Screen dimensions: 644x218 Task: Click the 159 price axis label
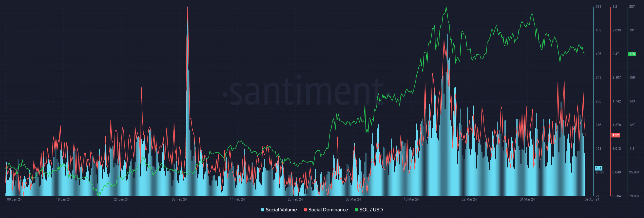(x=632, y=77)
